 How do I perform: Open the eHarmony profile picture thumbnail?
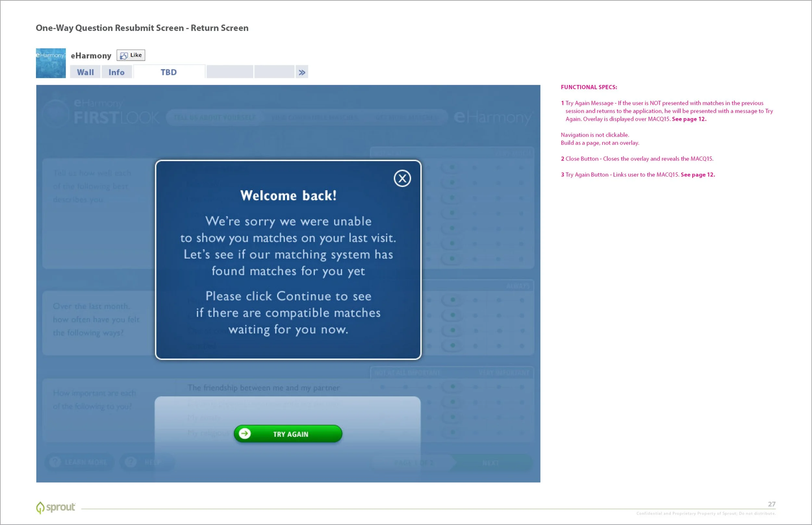tap(51, 63)
